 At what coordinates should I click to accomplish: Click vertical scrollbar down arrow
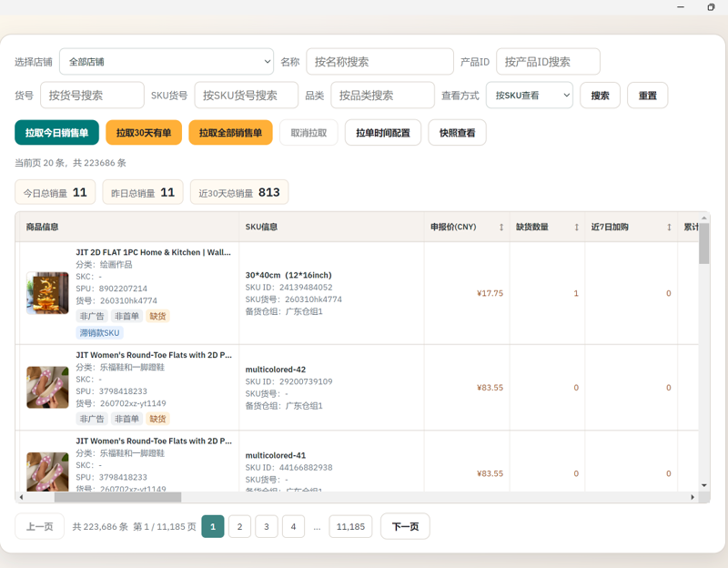[x=703, y=486]
